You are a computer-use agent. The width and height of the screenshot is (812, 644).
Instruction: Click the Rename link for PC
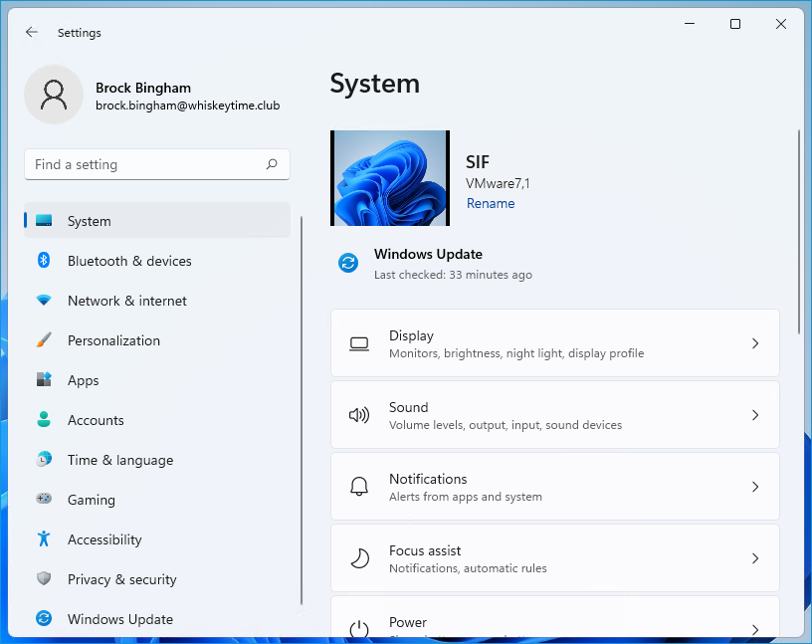(491, 203)
